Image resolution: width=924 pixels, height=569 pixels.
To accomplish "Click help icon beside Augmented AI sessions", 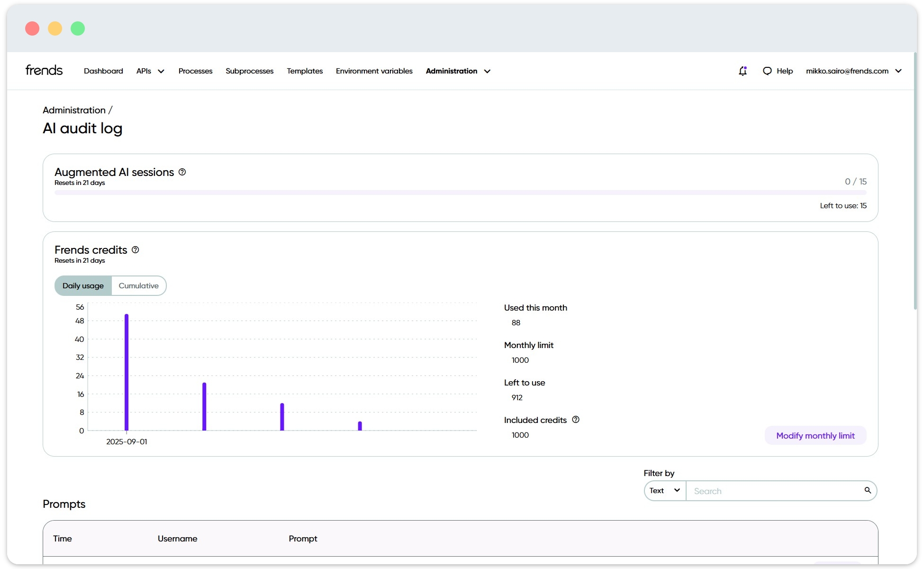I will point(182,172).
